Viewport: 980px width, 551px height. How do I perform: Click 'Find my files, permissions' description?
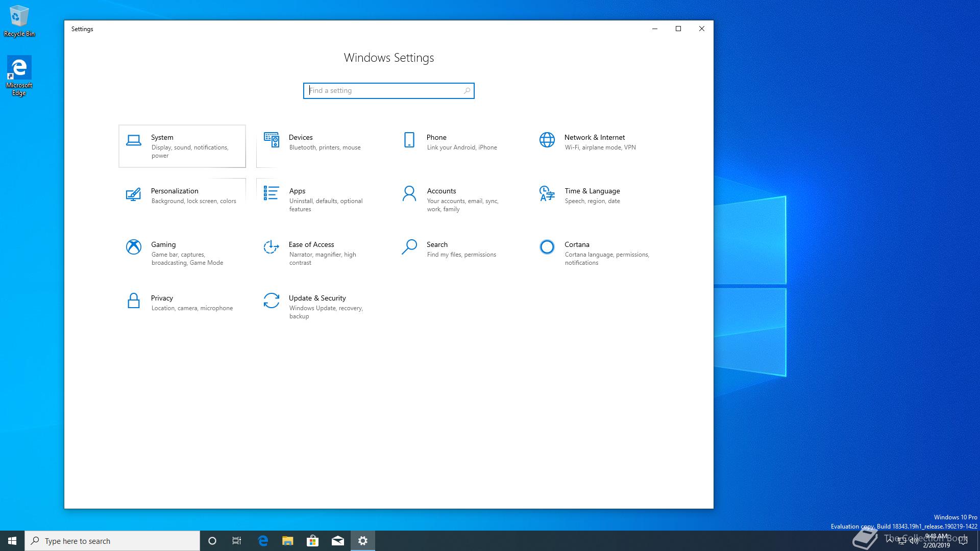tap(461, 255)
